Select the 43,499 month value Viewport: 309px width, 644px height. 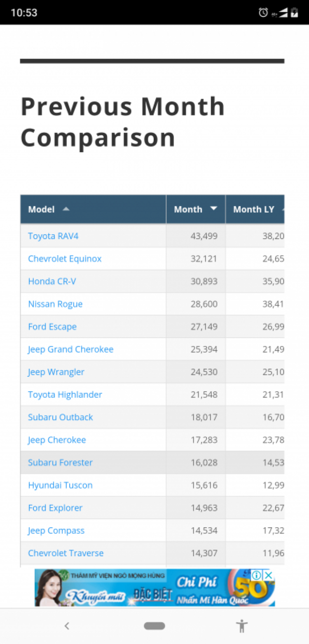pos(204,236)
